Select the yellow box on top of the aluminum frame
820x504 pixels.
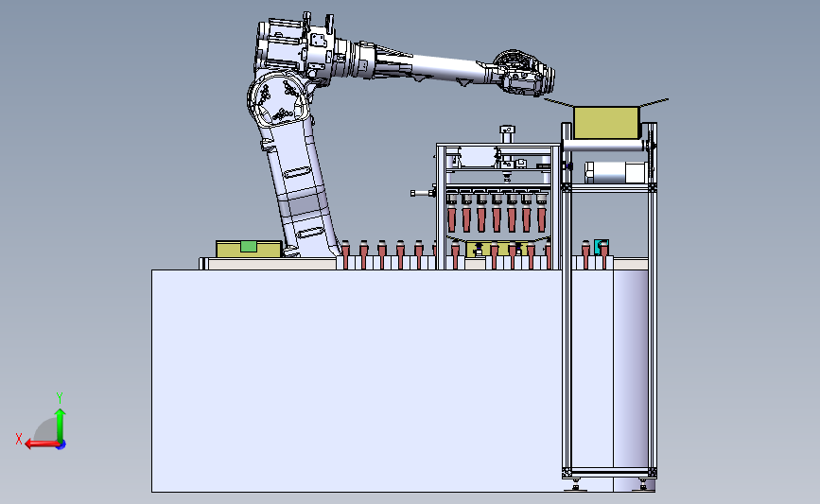point(606,123)
